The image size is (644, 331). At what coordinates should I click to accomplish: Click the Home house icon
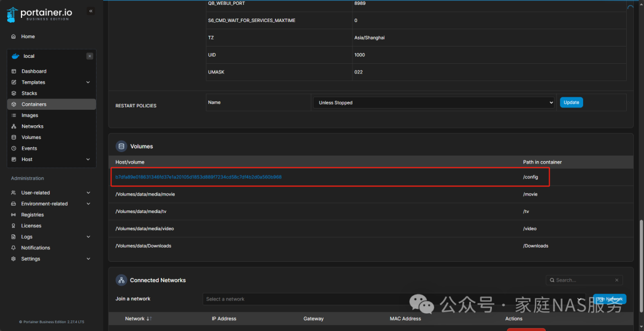tap(14, 36)
